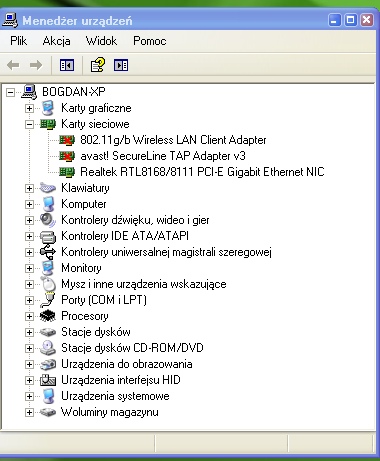Expand the USB serial bus controllers node
Image resolution: width=380 pixels, height=461 pixels.
(29, 252)
